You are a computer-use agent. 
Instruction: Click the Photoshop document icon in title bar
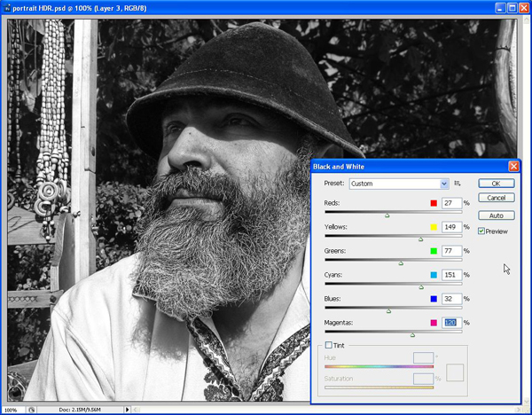pos(7,8)
